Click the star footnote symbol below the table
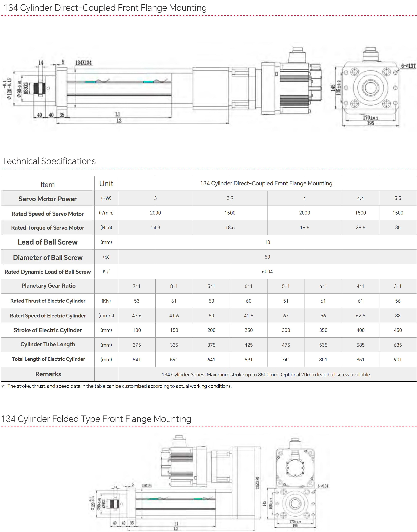 pos(3,386)
